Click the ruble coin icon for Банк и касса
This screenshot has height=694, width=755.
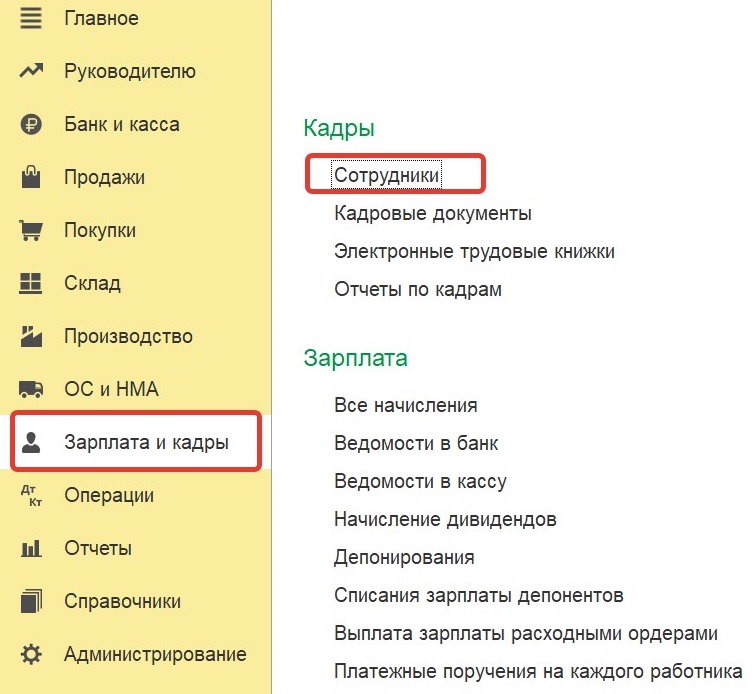(x=31, y=124)
